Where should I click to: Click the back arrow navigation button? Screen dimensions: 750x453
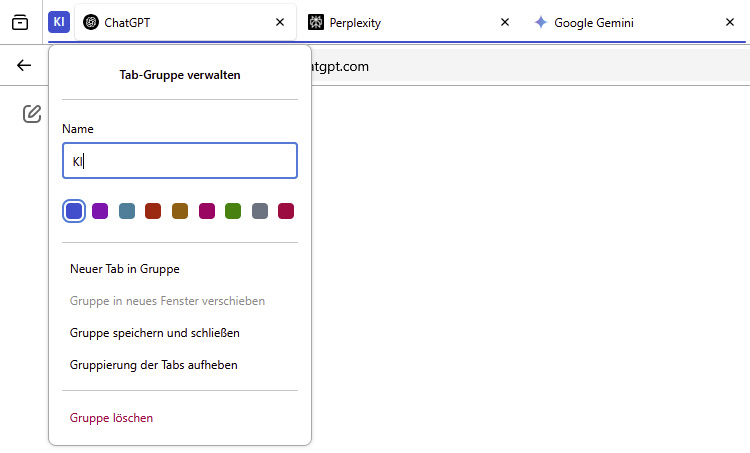coord(25,66)
